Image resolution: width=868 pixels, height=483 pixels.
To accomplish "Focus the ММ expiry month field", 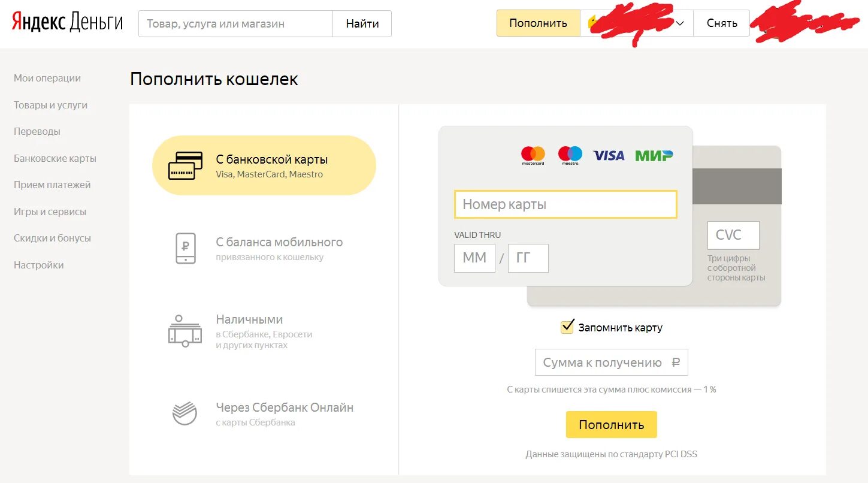I will click(x=474, y=258).
